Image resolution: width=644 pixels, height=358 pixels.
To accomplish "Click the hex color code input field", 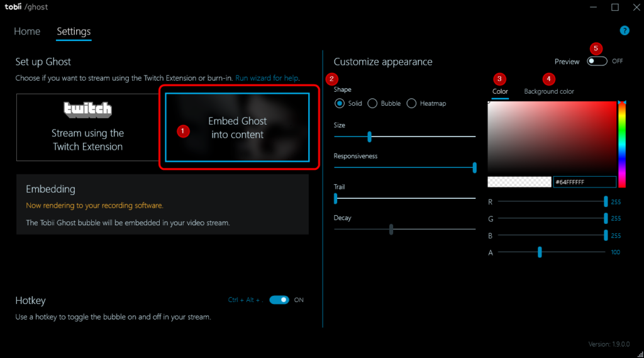I will 584,182.
